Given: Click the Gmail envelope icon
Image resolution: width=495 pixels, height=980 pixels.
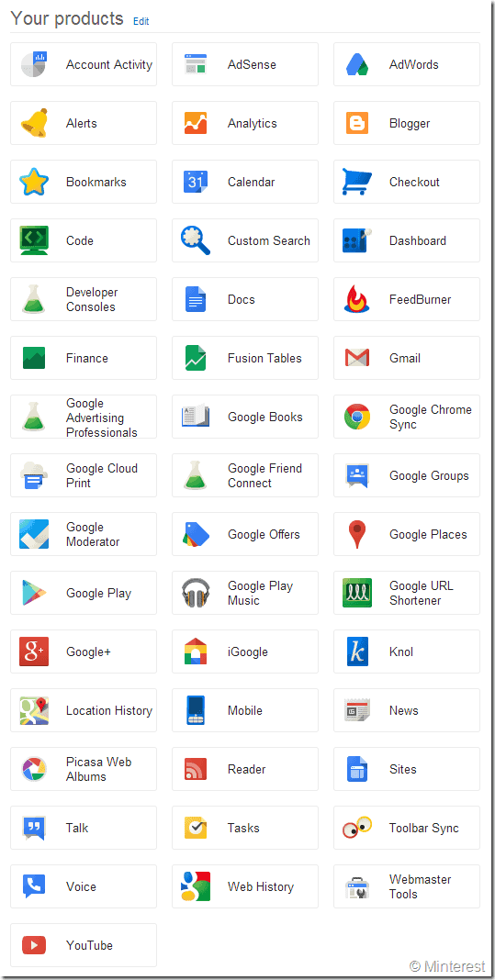Looking at the screenshot, I should (357, 358).
